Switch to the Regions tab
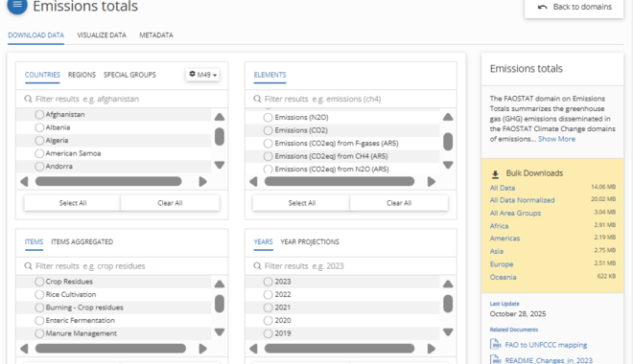 click(82, 75)
